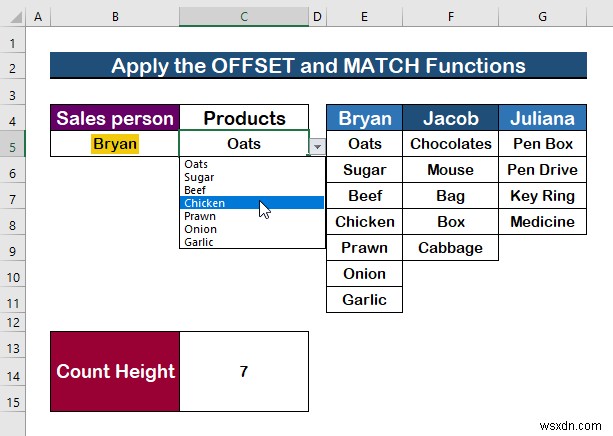
Task: Select the Box cell under Jacob
Action: 451,222
